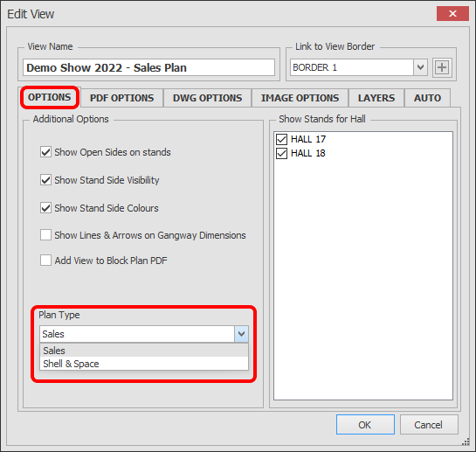Uncheck HALL 17 in the hall list

[281, 139]
